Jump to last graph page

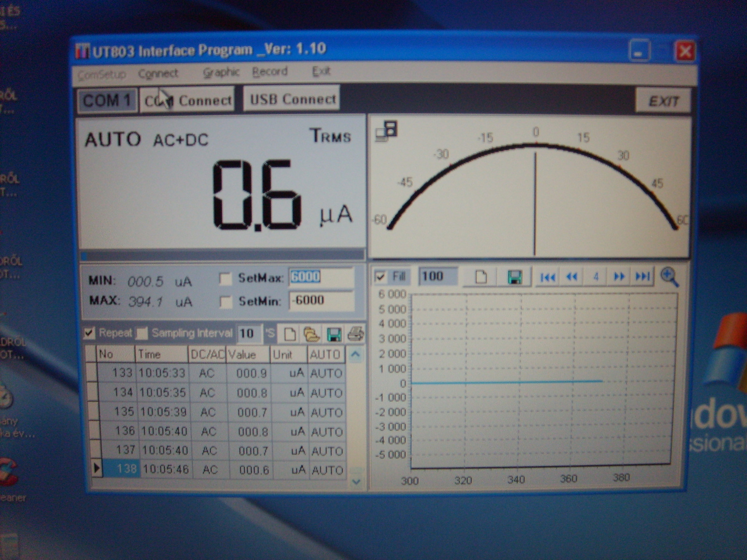[x=642, y=277]
